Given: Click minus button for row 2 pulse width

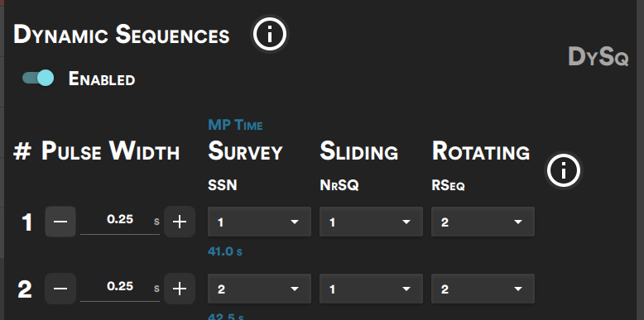Looking at the screenshot, I should point(60,289).
